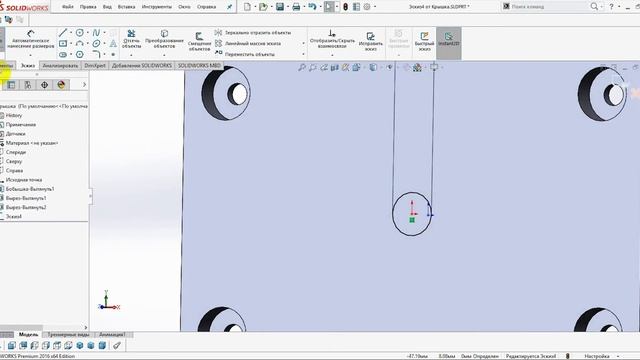Click the Zoom to Fit view icon
The width and height of the screenshot is (640, 360).
point(302,67)
